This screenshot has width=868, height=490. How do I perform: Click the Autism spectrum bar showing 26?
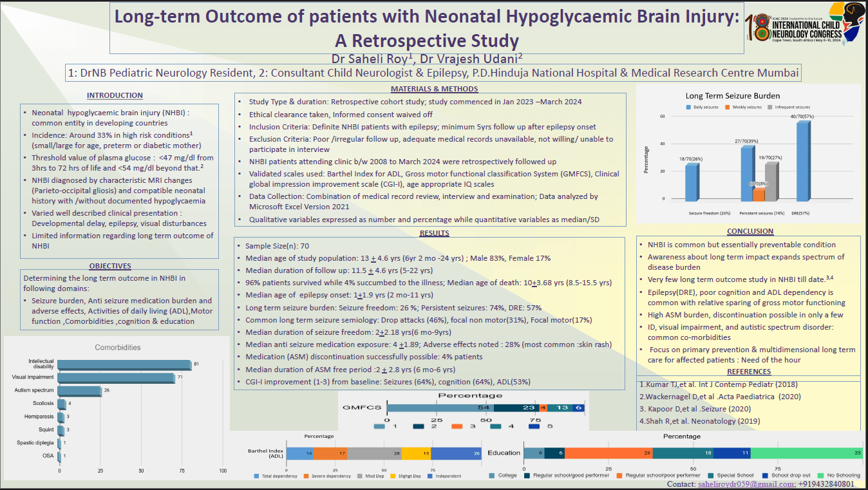(x=80, y=390)
